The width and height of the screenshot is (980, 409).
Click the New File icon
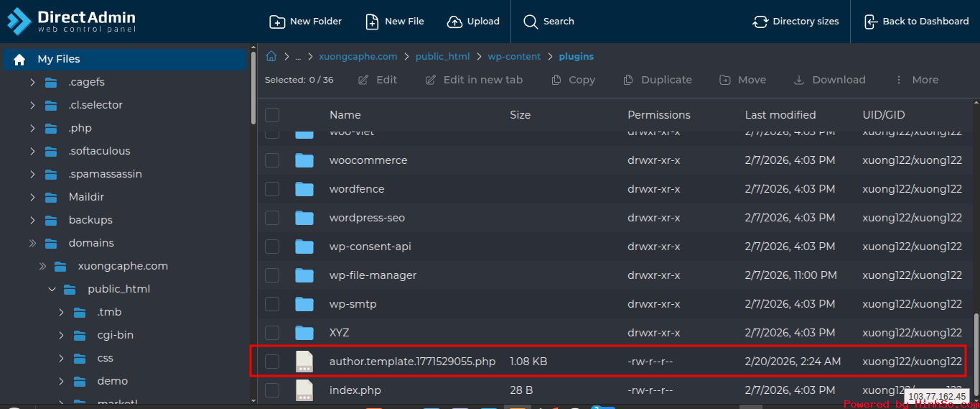(372, 22)
